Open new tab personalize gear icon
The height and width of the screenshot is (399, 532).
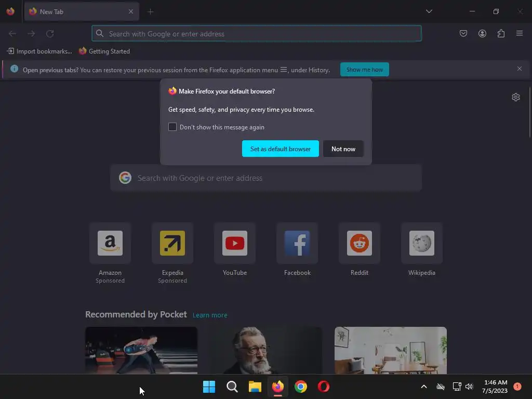(516, 97)
